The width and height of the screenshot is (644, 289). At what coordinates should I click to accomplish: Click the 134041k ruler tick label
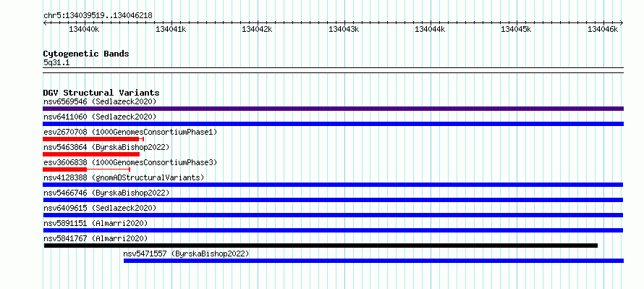tap(171, 29)
